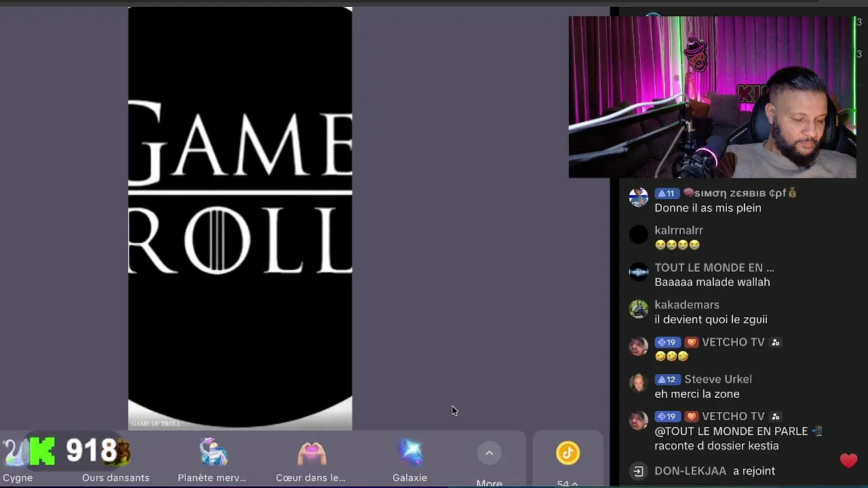Select comment 'Baaaaa malade wallah'
Viewport: 868px width, 488px height.
[x=712, y=282]
